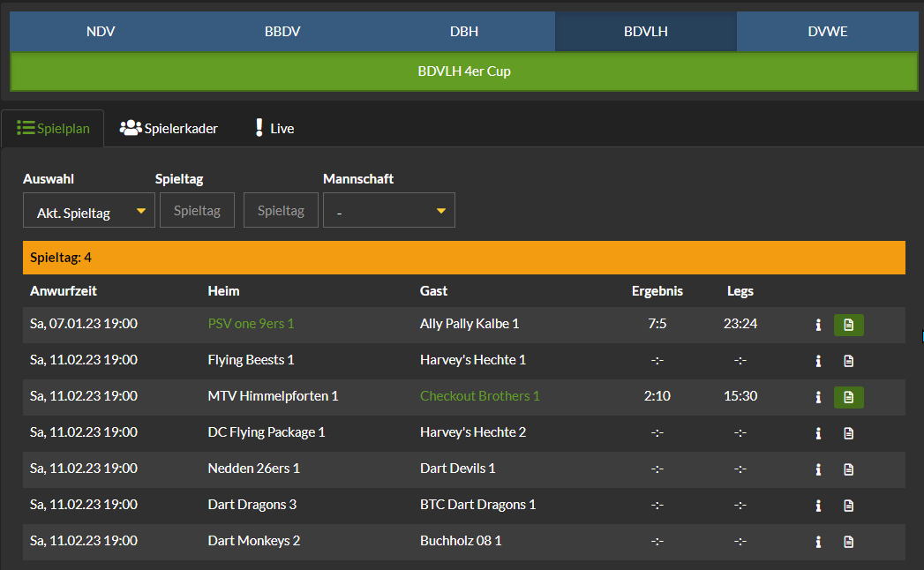The height and width of the screenshot is (570, 924).
Task: Show info for Dart Dragons 3 match
Action: 818,506
